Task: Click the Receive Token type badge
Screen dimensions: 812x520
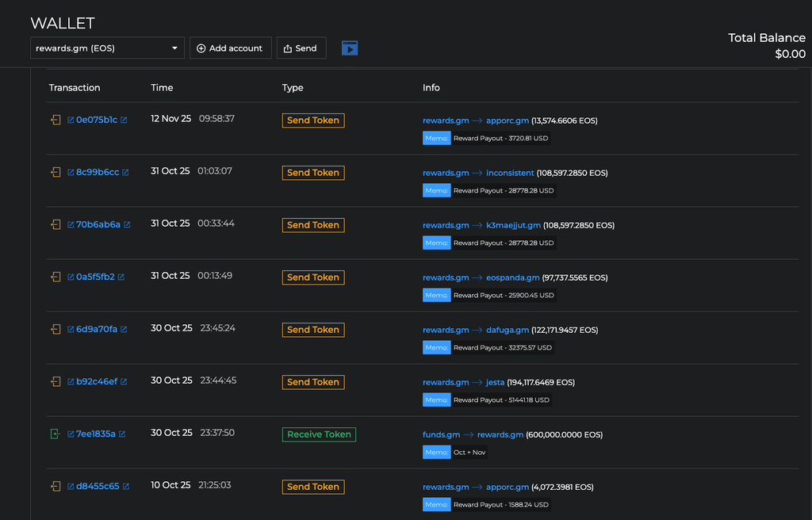Action: [319, 434]
